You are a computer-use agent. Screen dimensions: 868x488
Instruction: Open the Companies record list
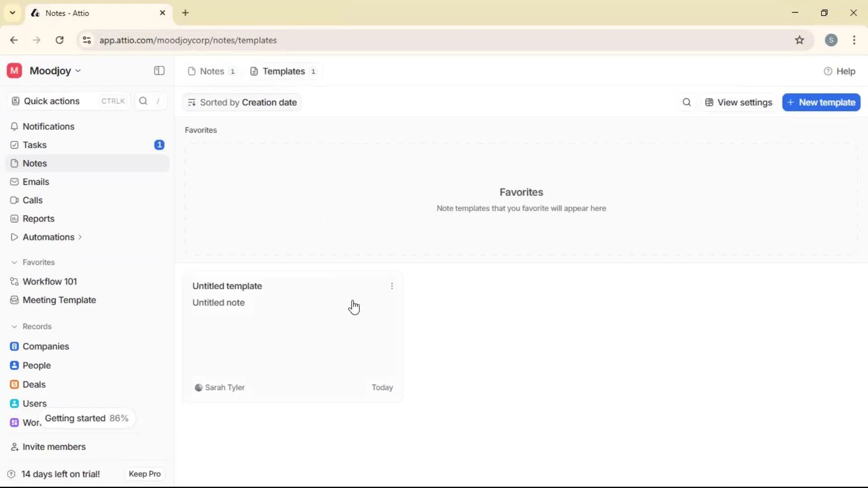tap(45, 347)
